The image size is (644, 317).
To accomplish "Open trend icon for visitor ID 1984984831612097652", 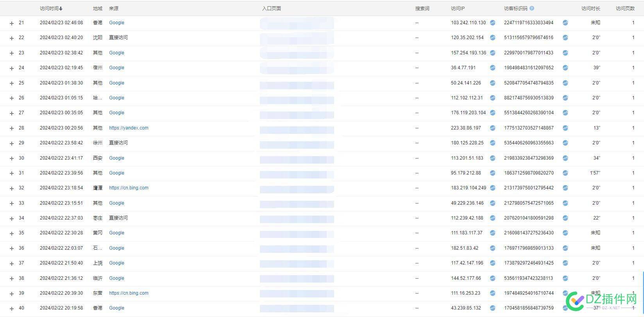I will [565, 68].
